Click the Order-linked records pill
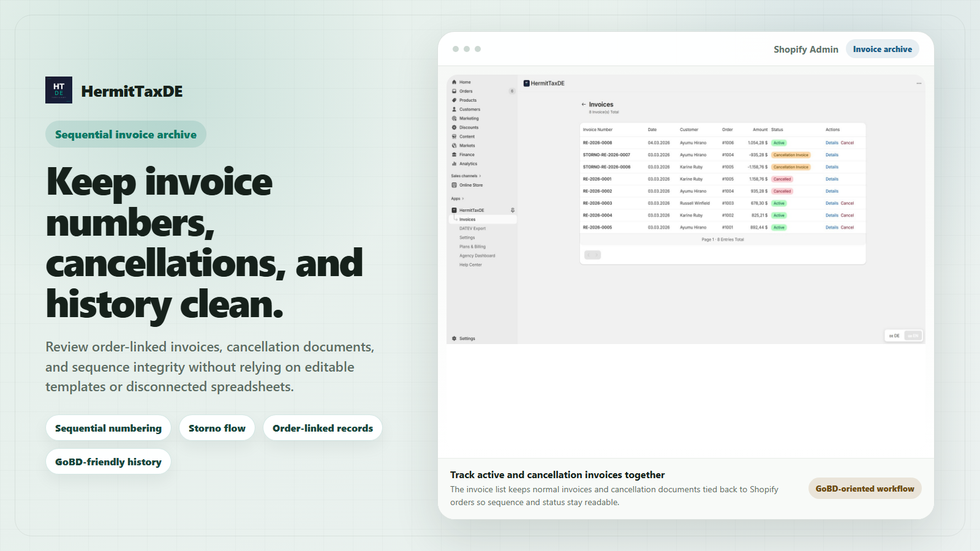This screenshot has height=551, width=980. 323,428
